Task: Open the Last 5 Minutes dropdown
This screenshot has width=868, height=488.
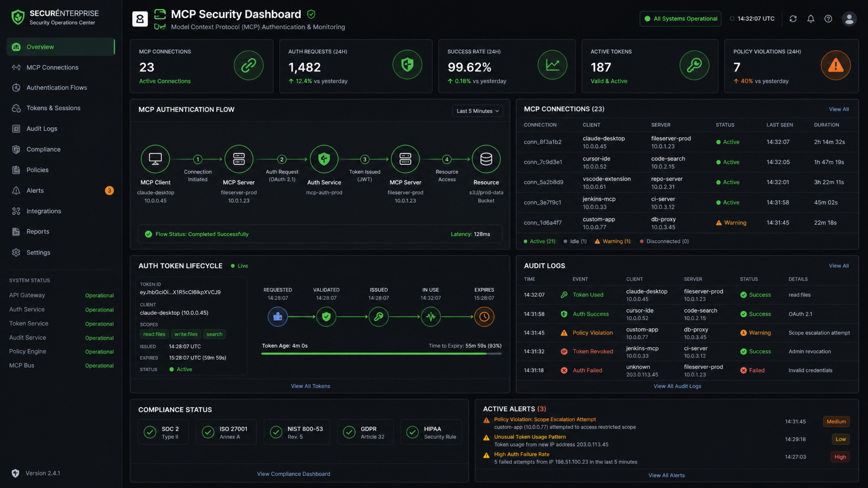Action: [478, 111]
